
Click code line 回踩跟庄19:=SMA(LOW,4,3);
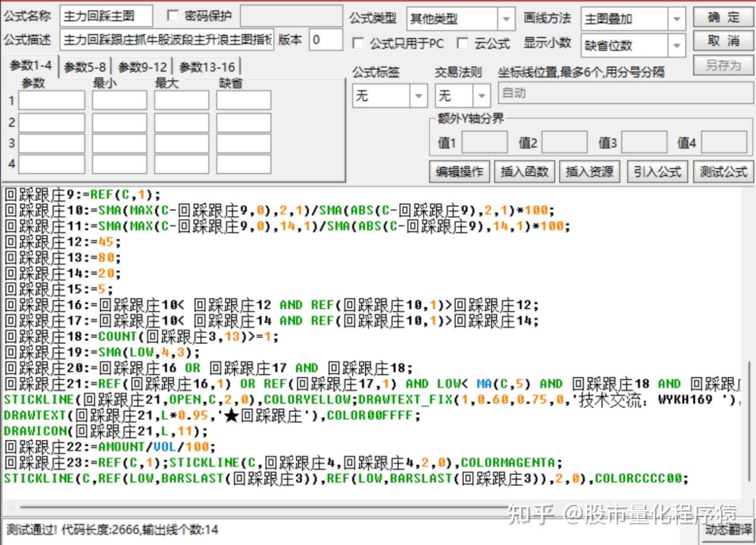(x=101, y=352)
